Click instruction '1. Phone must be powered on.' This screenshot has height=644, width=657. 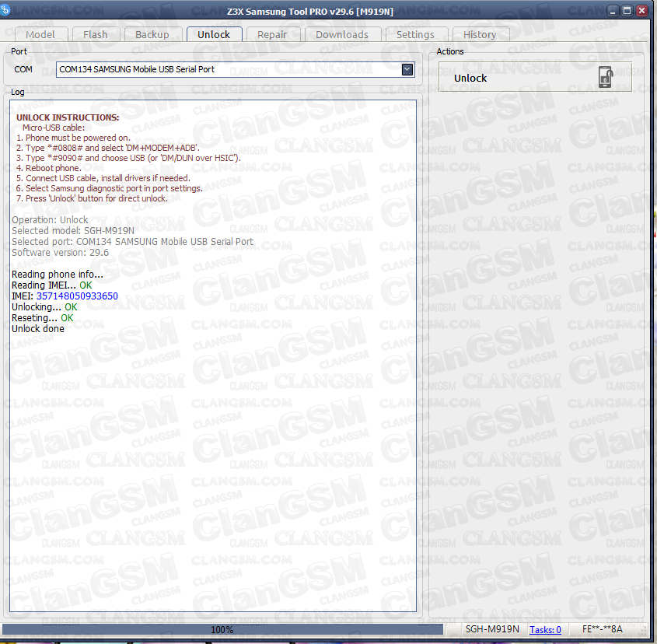coord(73,138)
